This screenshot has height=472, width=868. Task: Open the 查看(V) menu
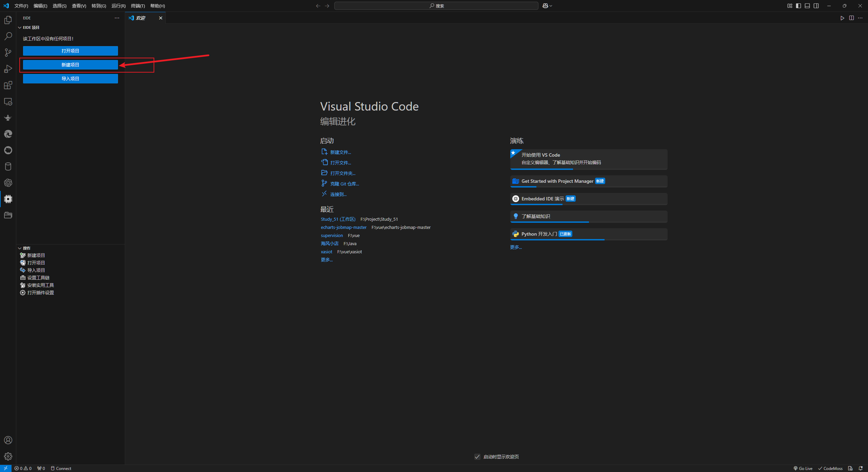(x=79, y=6)
